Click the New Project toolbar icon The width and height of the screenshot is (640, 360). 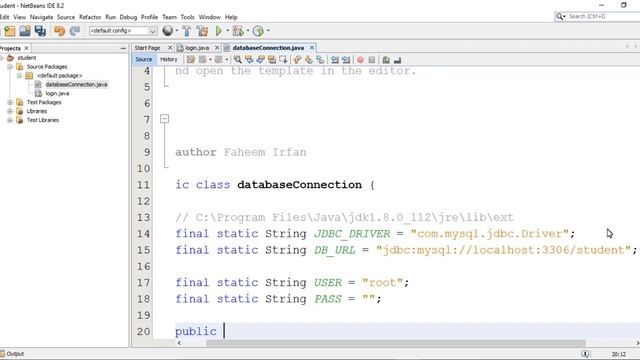pyautogui.click(x=9, y=31)
